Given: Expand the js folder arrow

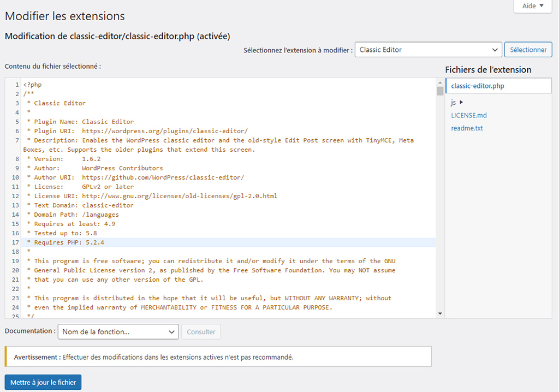Looking at the screenshot, I should tap(461, 102).
